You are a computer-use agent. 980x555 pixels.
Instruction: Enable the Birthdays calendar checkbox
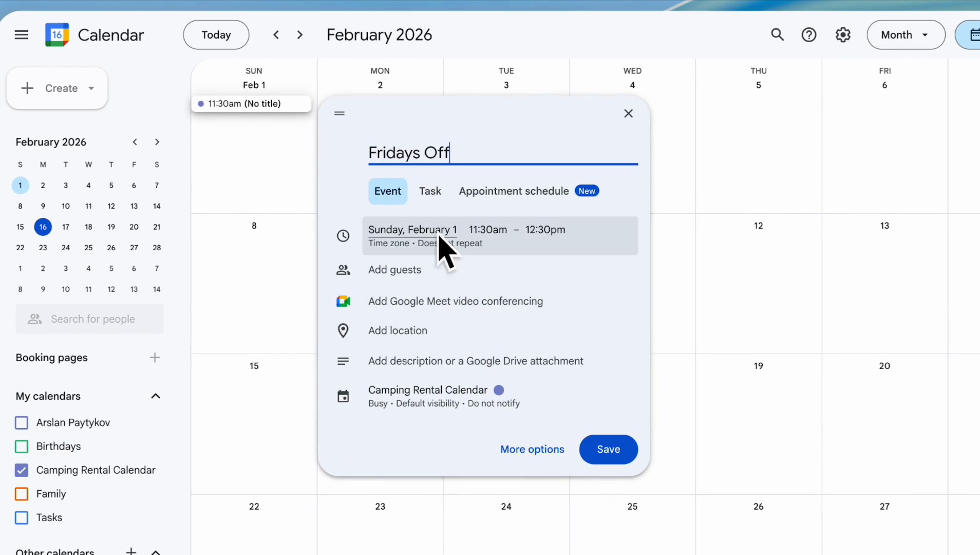coord(22,447)
